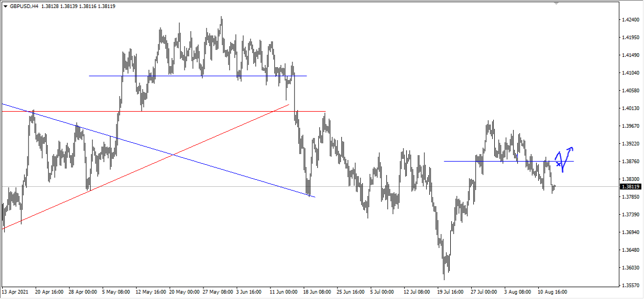Click the 18 Jun 08:00 time label

(x=318, y=293)
